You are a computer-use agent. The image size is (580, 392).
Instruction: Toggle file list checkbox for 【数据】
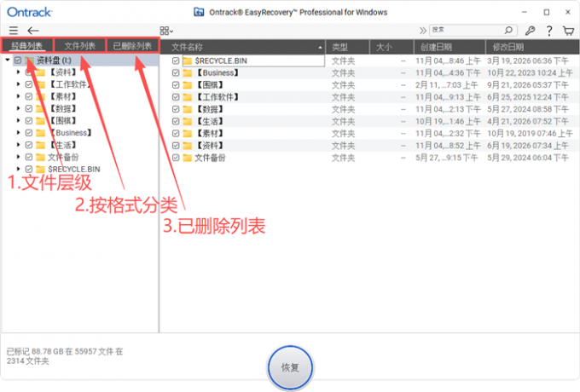[176, 109]
